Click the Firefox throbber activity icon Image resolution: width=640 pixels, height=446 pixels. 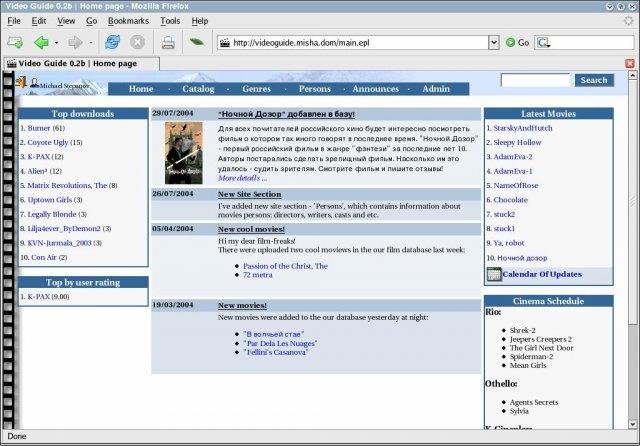click(x=629, y=20)
